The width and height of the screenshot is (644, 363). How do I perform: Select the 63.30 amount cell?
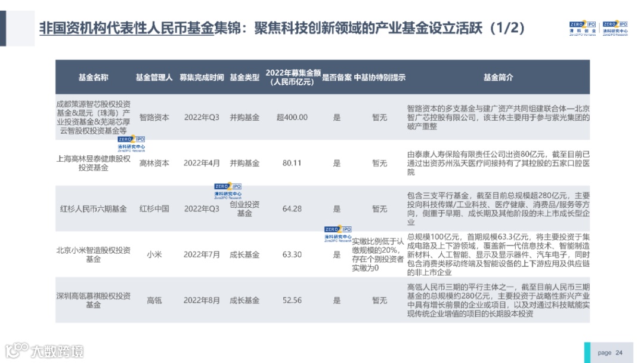click(x=292, y=254)
